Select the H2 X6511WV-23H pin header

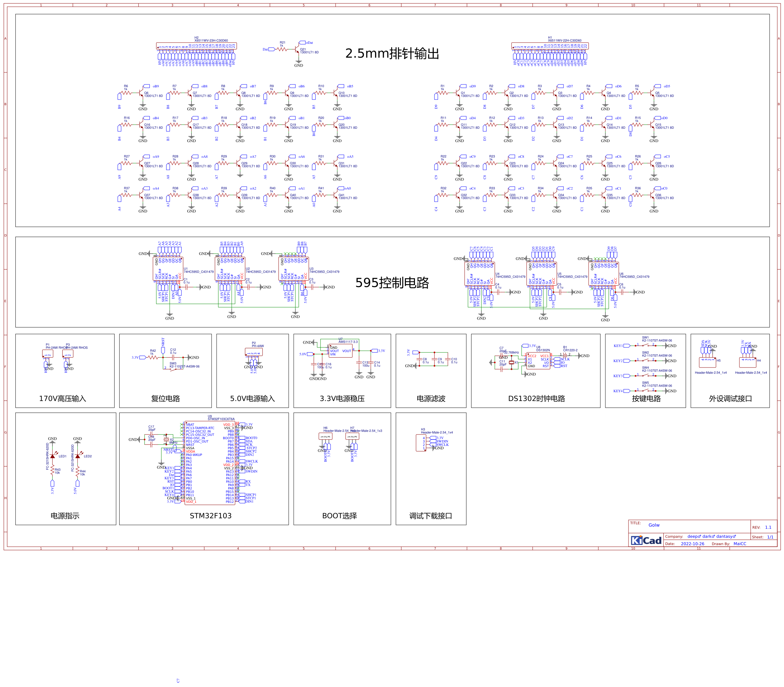[x=196, y=46]
